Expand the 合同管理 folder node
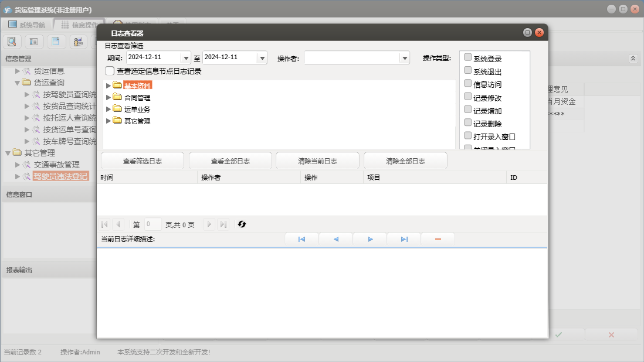644x362 pixels. (108, 98)
